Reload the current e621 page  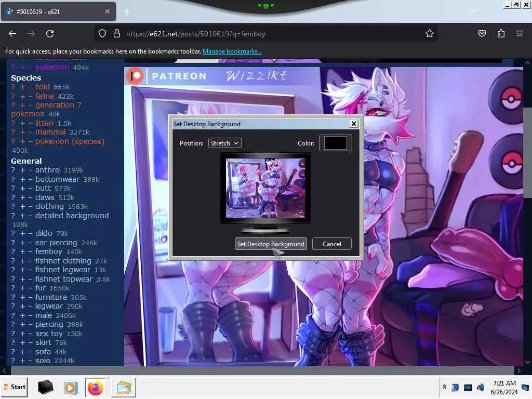point(50,34)
